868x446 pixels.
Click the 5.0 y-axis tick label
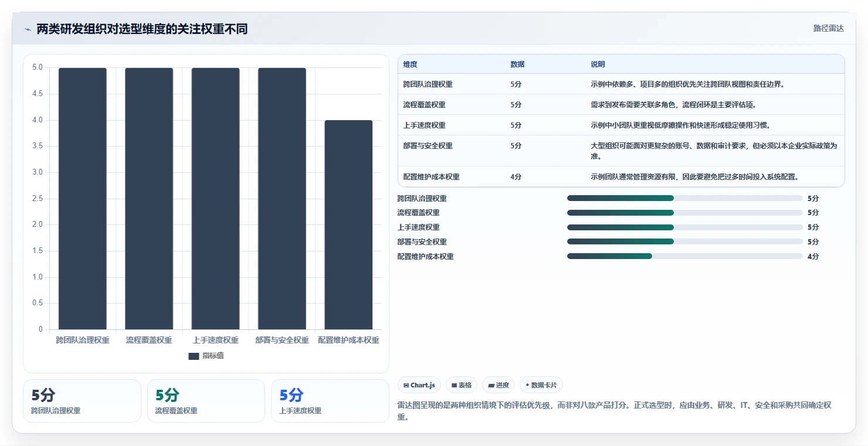[x=38, y=67]
